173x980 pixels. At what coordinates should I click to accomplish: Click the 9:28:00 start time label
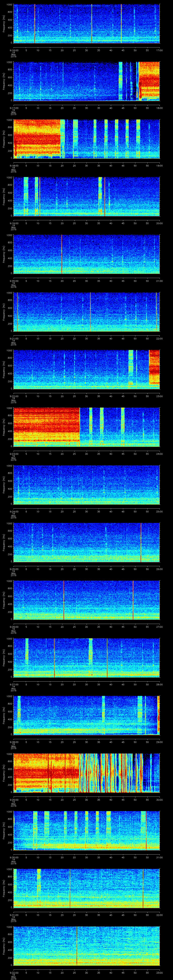[x=14, y=742]
